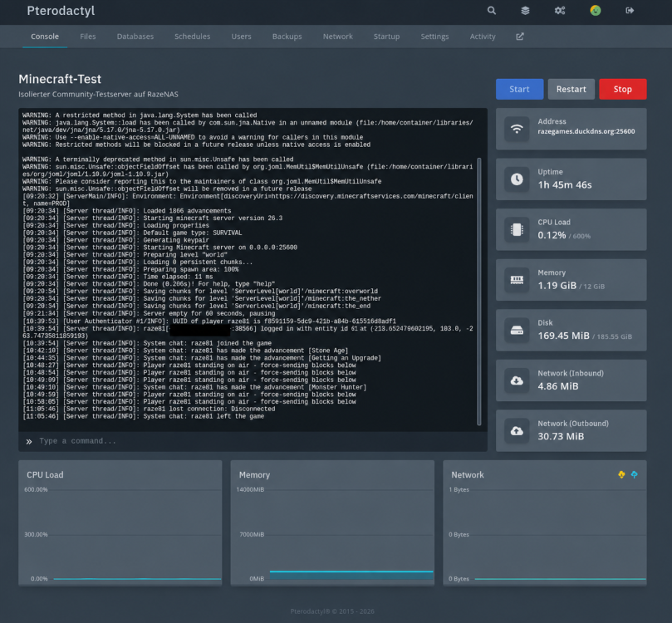Click the console vertical scrollbar

coord(479,292)
